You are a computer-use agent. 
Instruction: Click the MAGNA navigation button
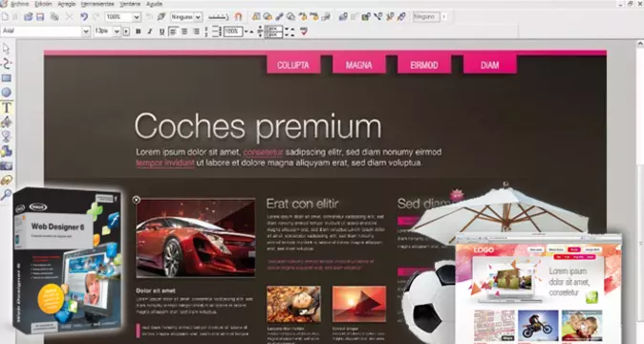[358, 65]
